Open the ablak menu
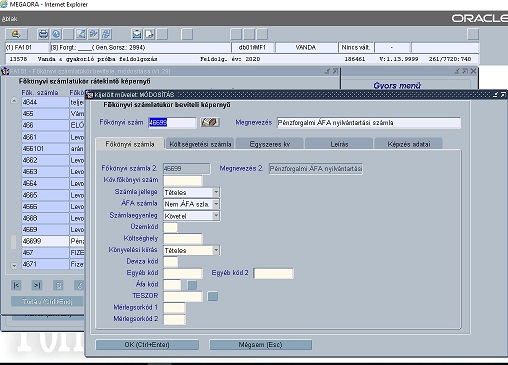This screenshot has width=508, height=365. click(9, 19)
